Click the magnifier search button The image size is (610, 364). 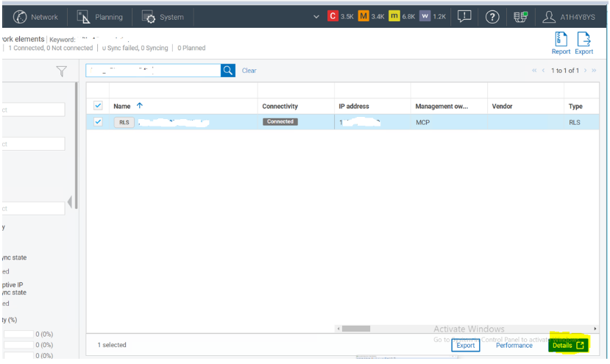(228, 71)
